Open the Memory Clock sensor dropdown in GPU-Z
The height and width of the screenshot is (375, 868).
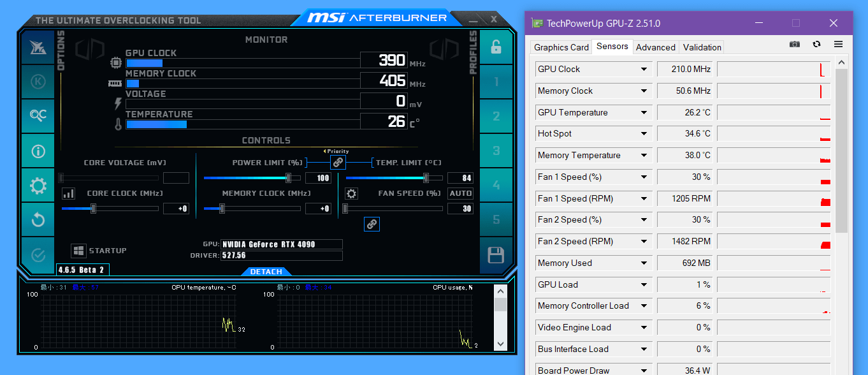click(644, 91)
